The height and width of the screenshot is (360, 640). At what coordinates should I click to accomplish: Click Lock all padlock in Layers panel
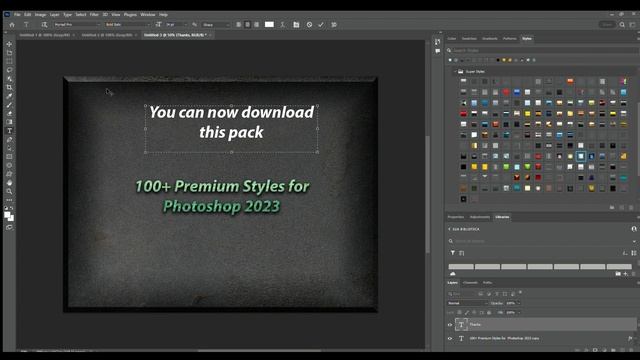coord(489,313)
